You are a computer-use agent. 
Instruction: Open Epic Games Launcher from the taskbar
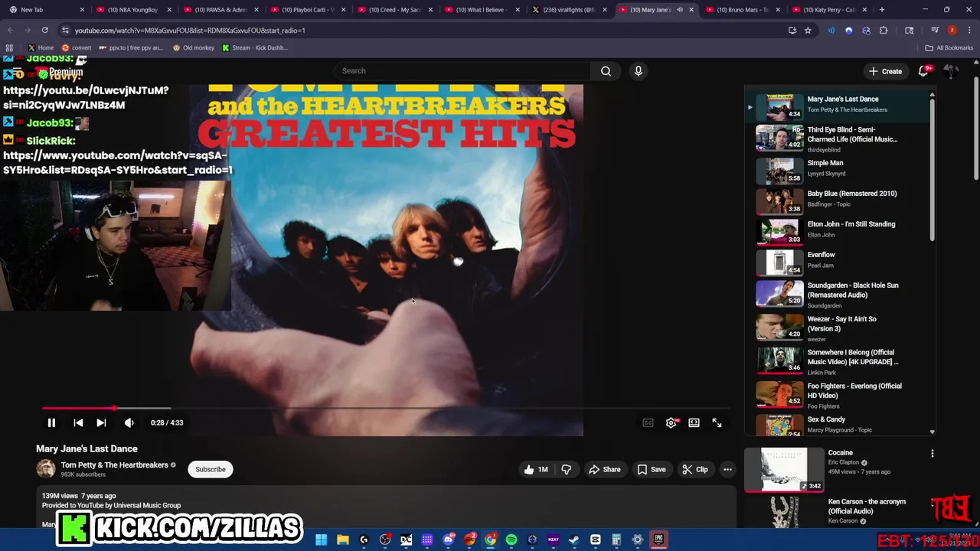pyautogui.click(x=658, y=540)
